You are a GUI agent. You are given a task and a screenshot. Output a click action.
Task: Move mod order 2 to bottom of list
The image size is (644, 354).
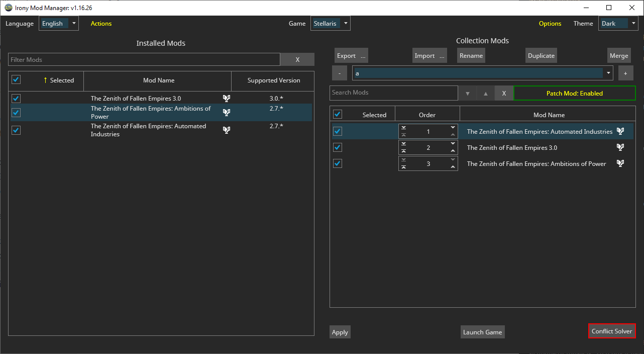tap(403, 144)
